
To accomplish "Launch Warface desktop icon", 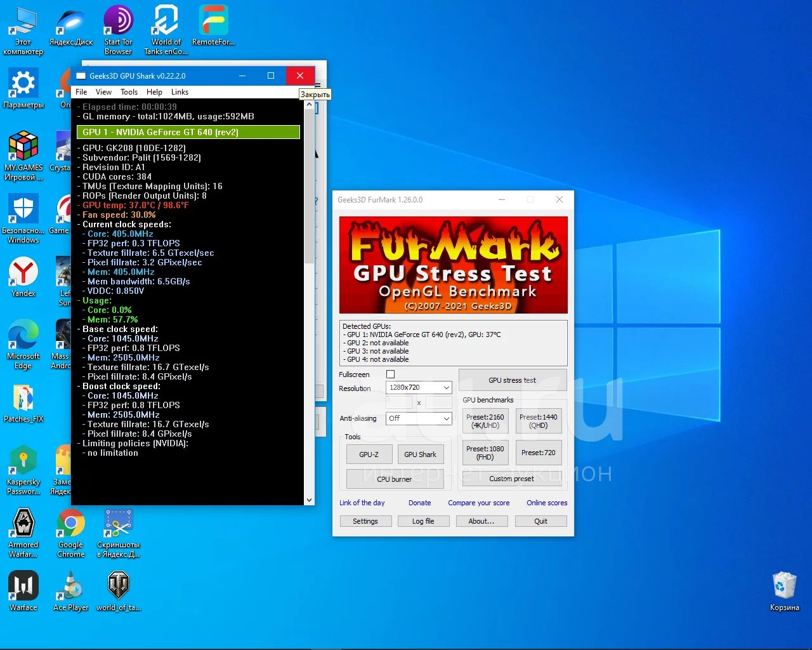I will tap(23, 592).
